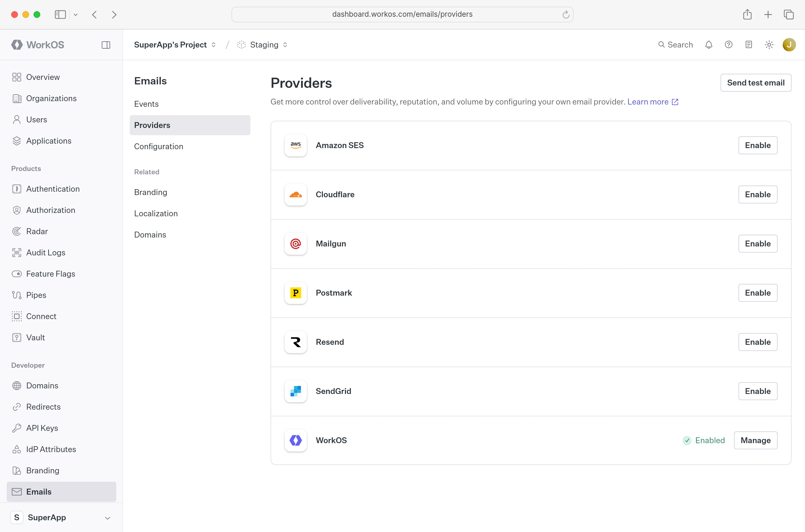The width and height of the screenshot is (805, 532).
Task: Open API Keys in the sidebar
Action: (x=61, y=428)
